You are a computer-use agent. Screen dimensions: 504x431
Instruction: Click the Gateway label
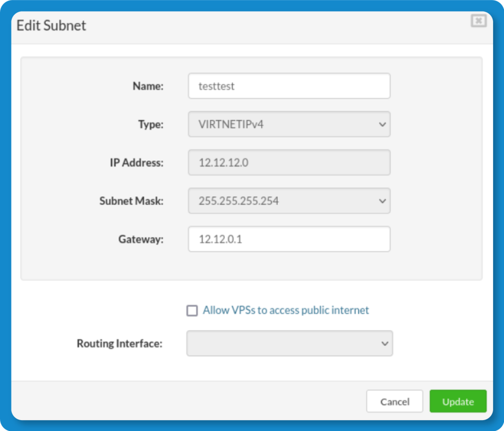click(141, 239)
